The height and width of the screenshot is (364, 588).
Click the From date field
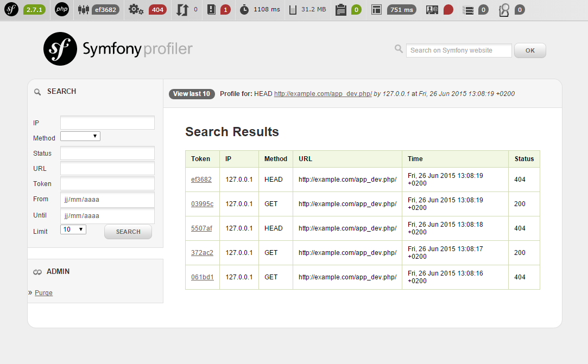[108, 200]
